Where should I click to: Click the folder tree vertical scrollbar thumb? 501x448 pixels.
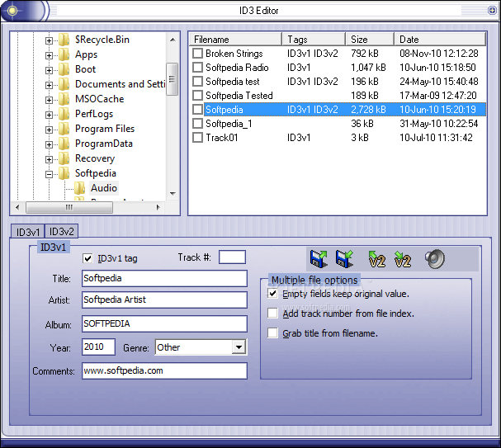pos(173,79)
